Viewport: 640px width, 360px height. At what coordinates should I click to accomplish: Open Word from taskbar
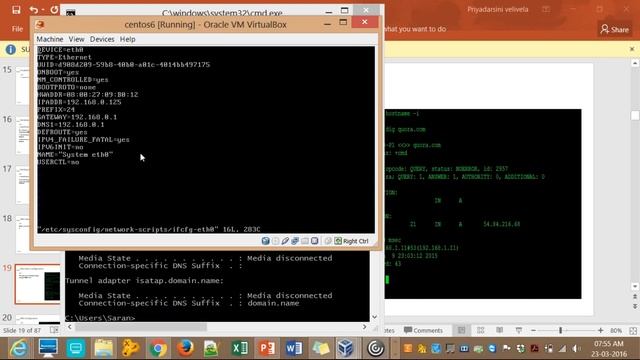[x=293, y=348]
